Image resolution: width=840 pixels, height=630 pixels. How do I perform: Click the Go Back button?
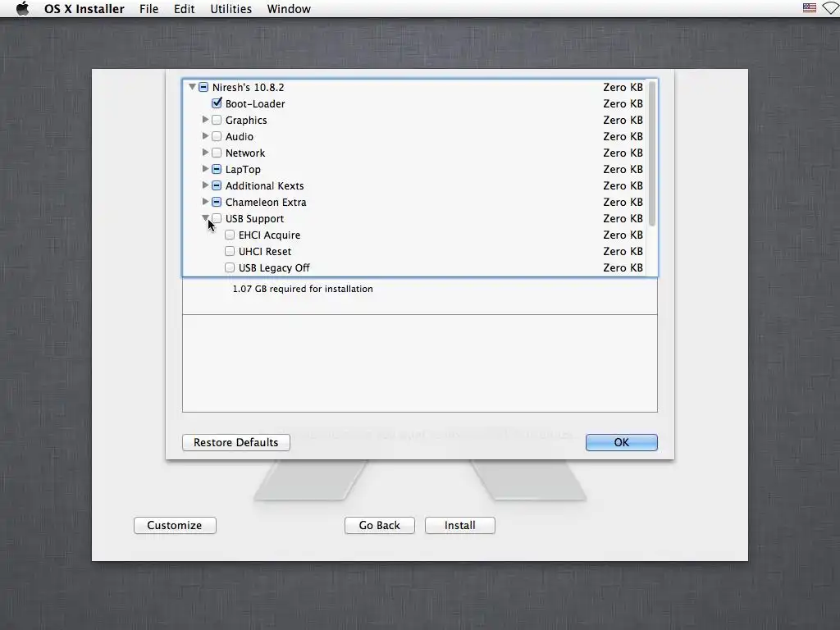click(379, 525)
